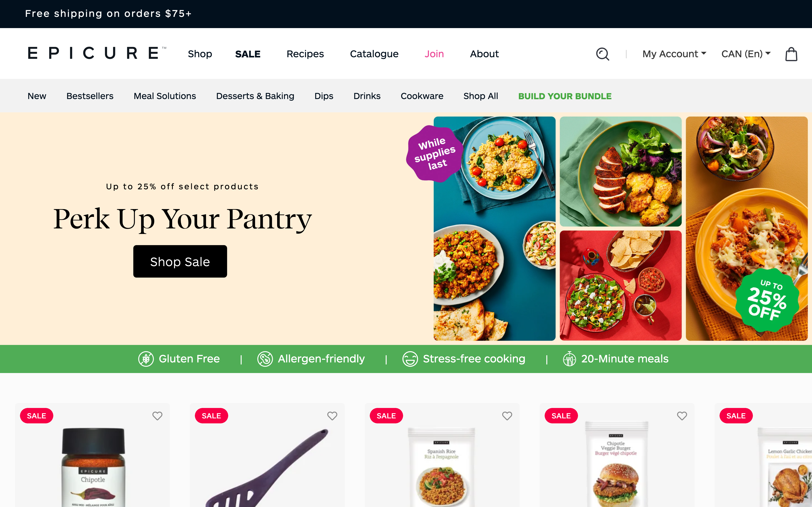Click the Stress-free cooking smiley icon
Screen dimensions: 812x507
[x=410, y=359]
